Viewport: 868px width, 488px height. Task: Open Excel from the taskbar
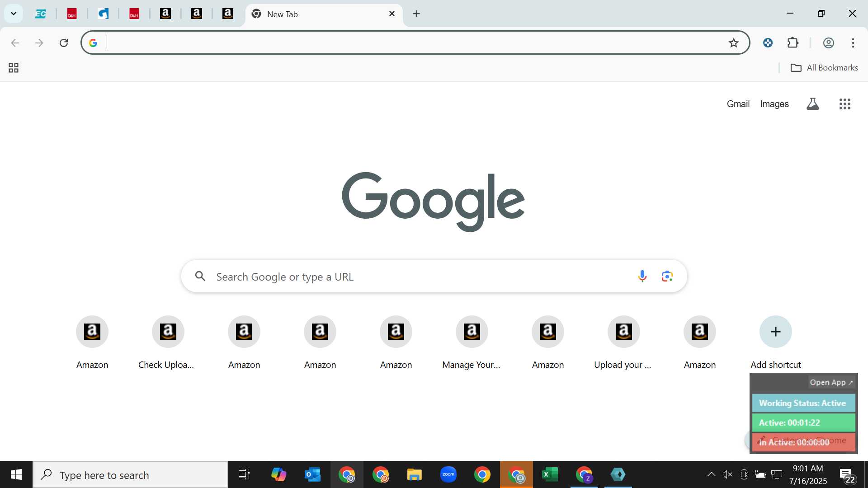click(x=550, y=474)
